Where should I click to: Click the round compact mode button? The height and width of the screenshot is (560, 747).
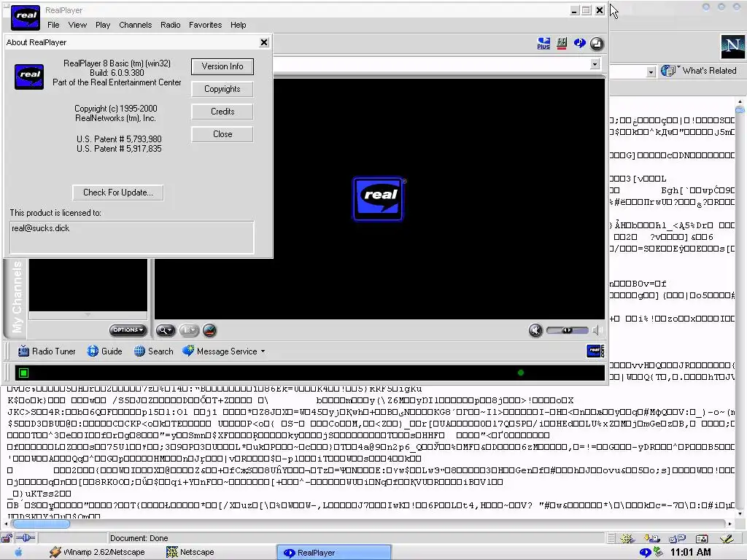click(x=597, y=44)
